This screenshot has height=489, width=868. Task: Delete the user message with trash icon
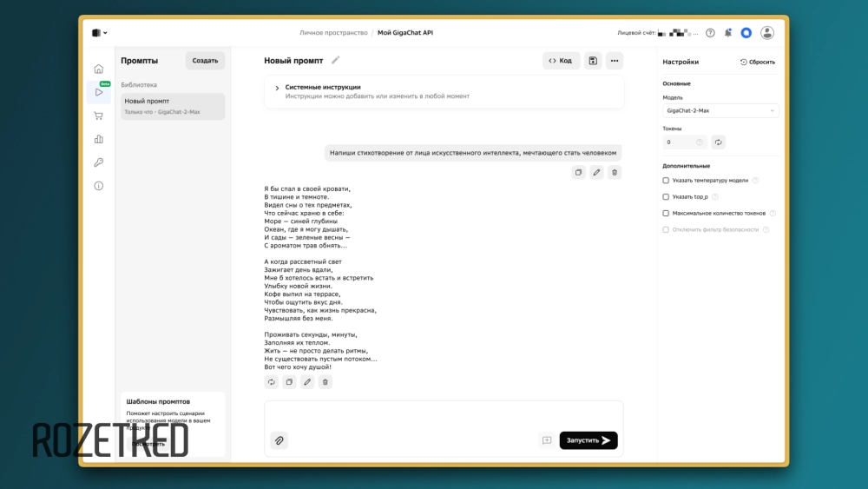point(615,173)
